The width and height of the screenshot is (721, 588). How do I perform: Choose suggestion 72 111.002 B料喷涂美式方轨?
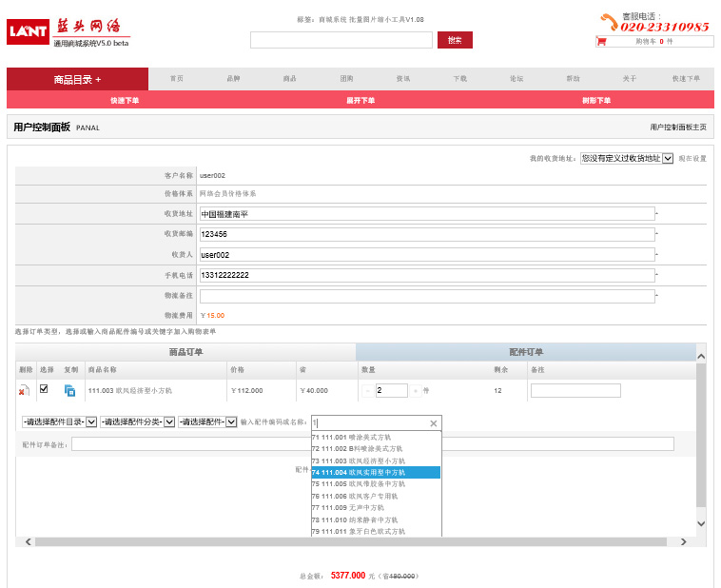point(376,448)
